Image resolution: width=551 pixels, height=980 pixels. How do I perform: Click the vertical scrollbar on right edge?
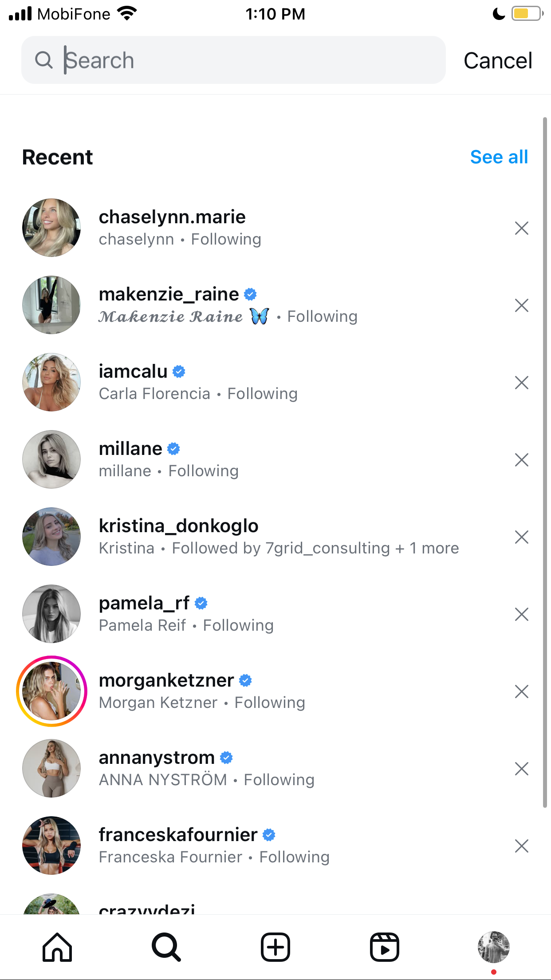click(x=545, y=462)
